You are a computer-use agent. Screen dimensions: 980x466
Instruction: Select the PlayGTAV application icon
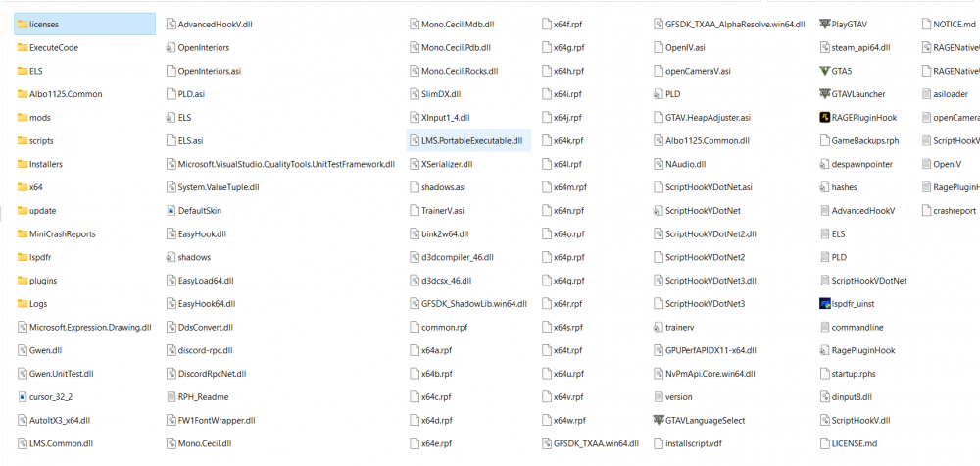[824, 25]
